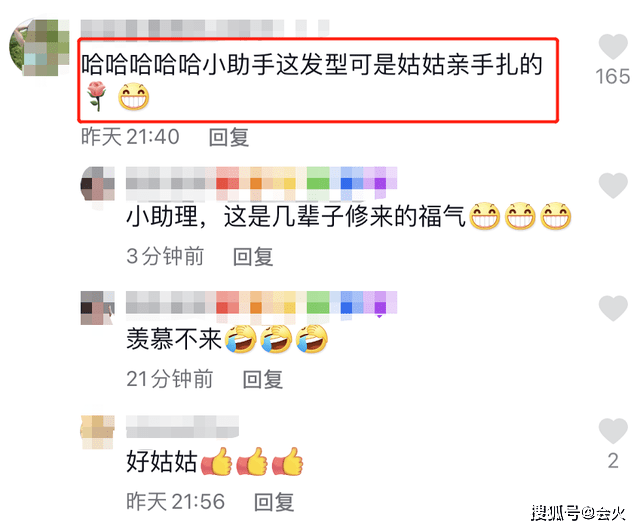Open the top commenter's pixelated avatar
This screenshot has width=640, height=530.
pyautogui.click(x=39, y=47)
